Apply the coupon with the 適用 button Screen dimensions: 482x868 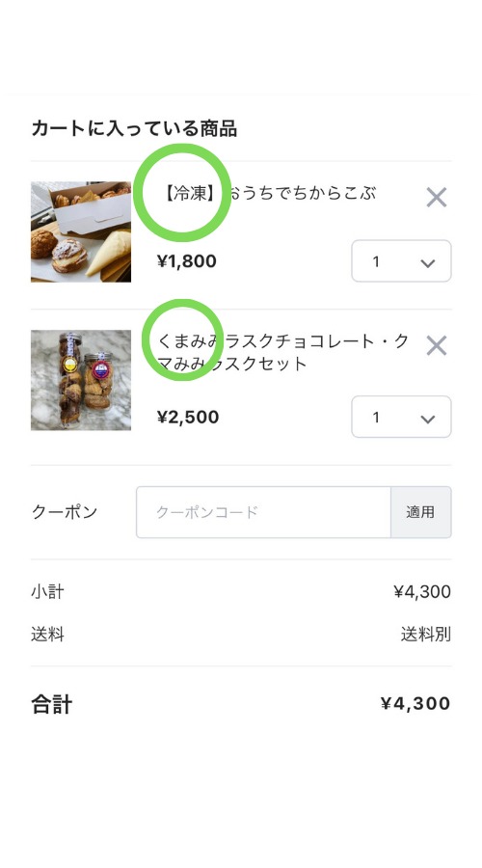(420, 512)
